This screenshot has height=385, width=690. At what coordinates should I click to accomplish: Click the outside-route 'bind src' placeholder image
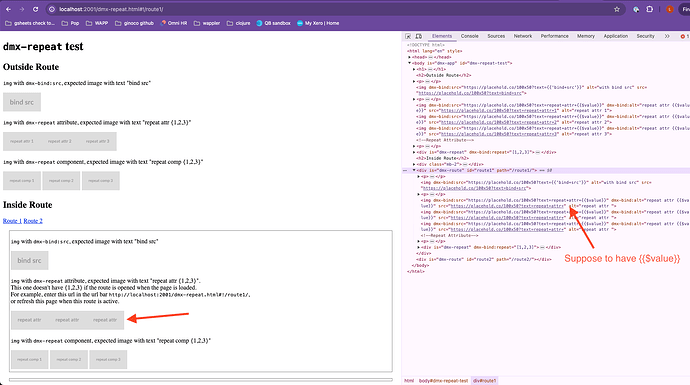click(22, 102)
